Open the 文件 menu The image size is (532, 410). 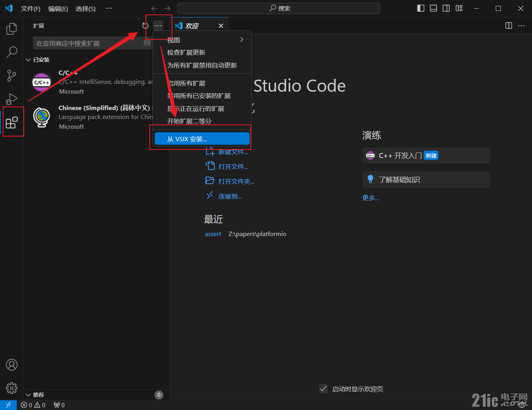point(30,8)
